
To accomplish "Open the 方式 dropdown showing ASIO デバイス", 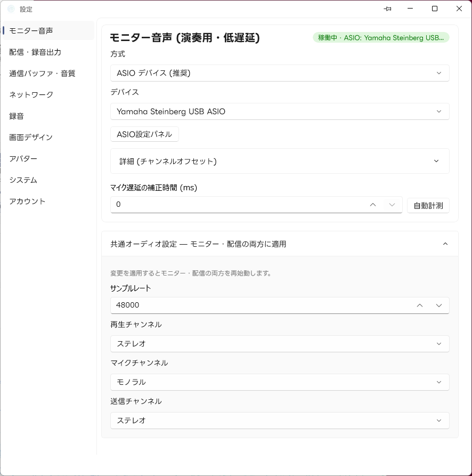I will coord(280,73).
